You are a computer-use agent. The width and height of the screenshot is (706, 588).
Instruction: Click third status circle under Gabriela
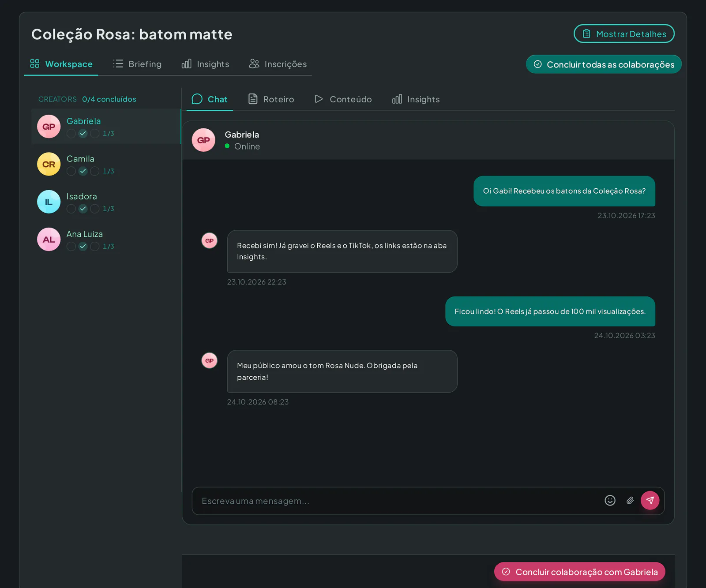94,134
